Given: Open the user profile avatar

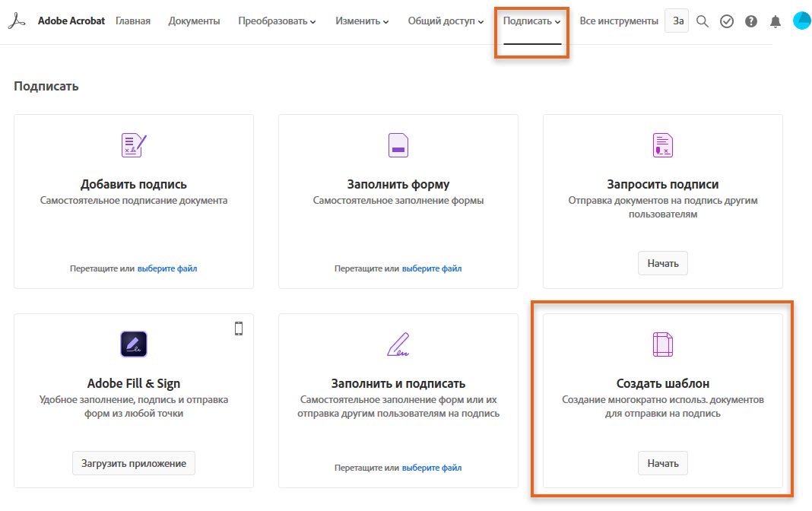Looking at the screenshot, I should pyautogui.click(x=801, y=21).
